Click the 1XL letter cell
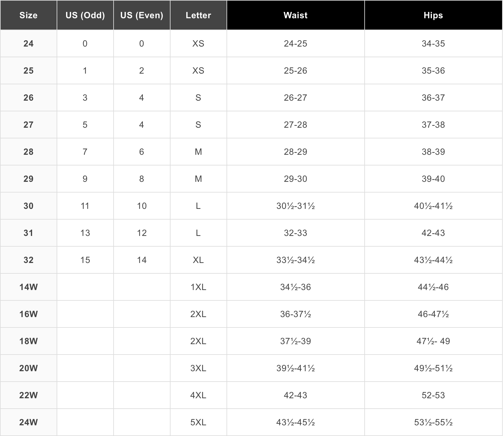 pos(199,287)
